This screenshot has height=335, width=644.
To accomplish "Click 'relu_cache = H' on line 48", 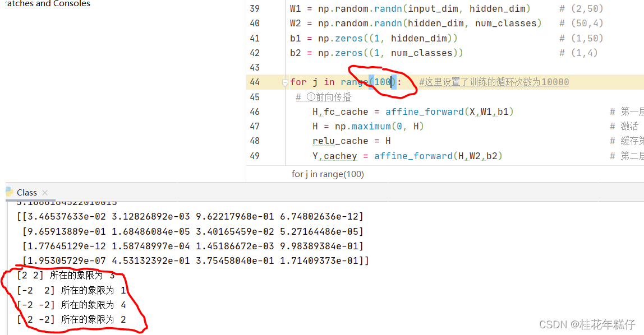I will 352,141.
